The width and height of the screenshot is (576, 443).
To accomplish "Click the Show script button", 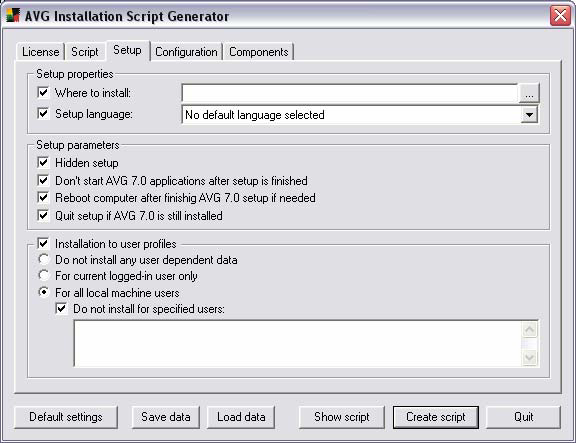I will pos(342,417).
